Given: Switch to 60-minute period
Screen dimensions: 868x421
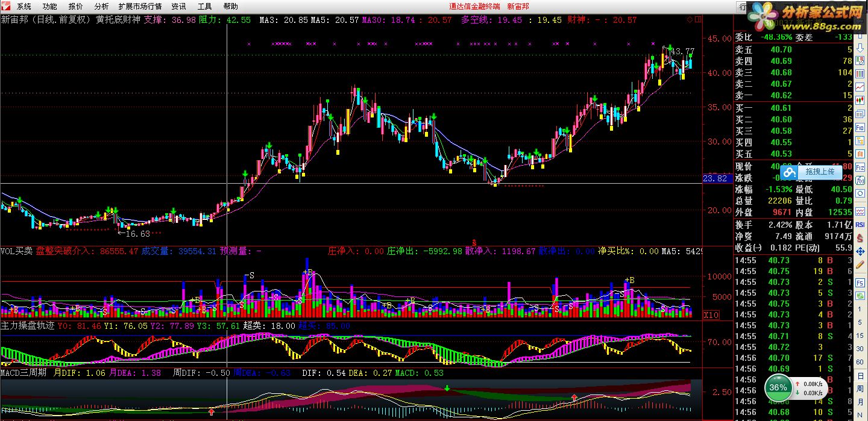Looking at the screenshot, I should pyautogui.click(x=860, y=361).
